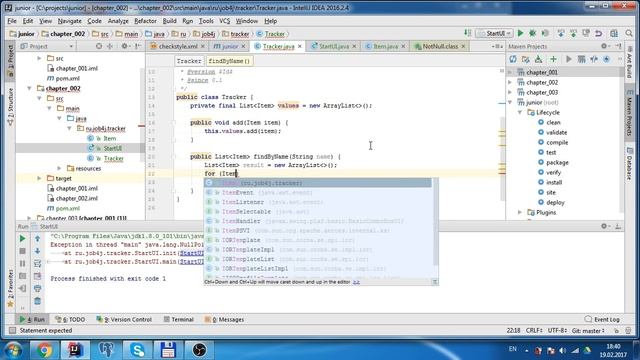Expand chapter_003 in Maven Projects

coord(510,92)
